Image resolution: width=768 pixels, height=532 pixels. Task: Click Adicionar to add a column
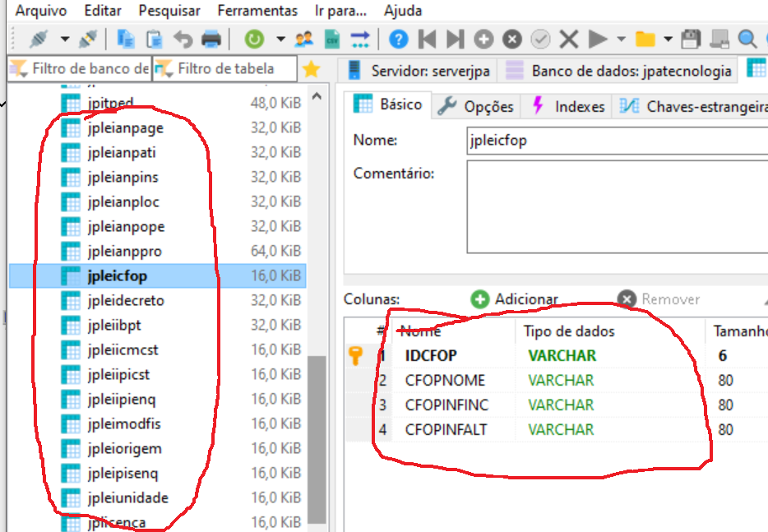[x=514, y=298]
